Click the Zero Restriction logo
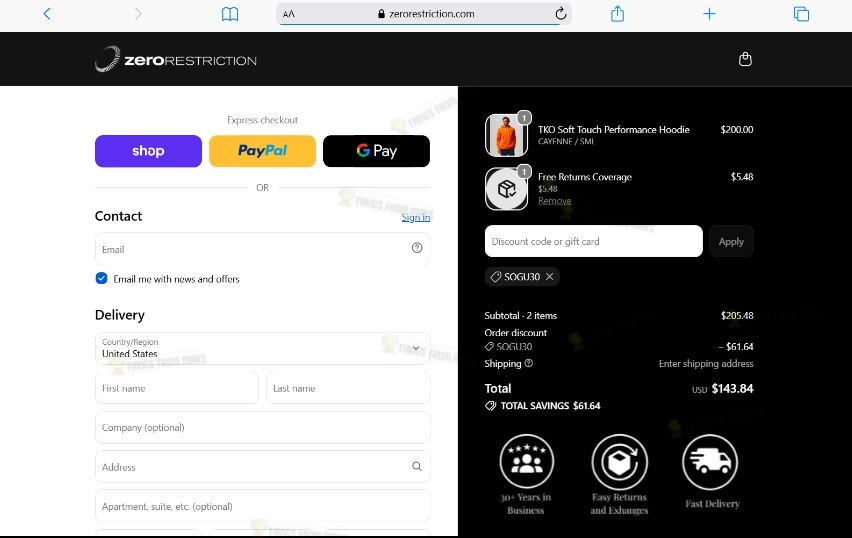 176,59
